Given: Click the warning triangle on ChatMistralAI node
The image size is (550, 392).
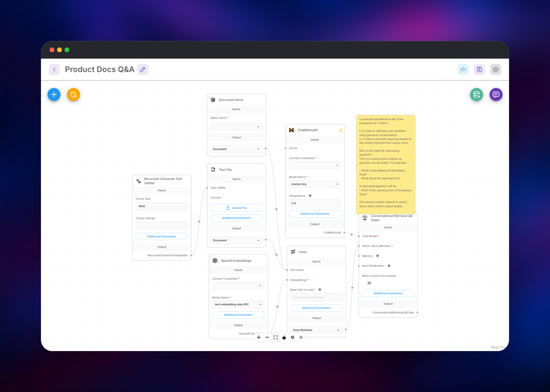Looking at the screenshot, I should [x=340, y=130].
